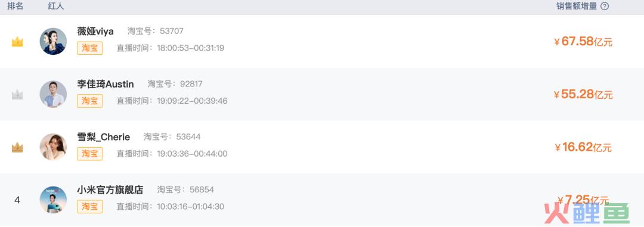This screenshot has height=227, width=644.
Task: Click the 排名 column header
Action: [15, 6]
